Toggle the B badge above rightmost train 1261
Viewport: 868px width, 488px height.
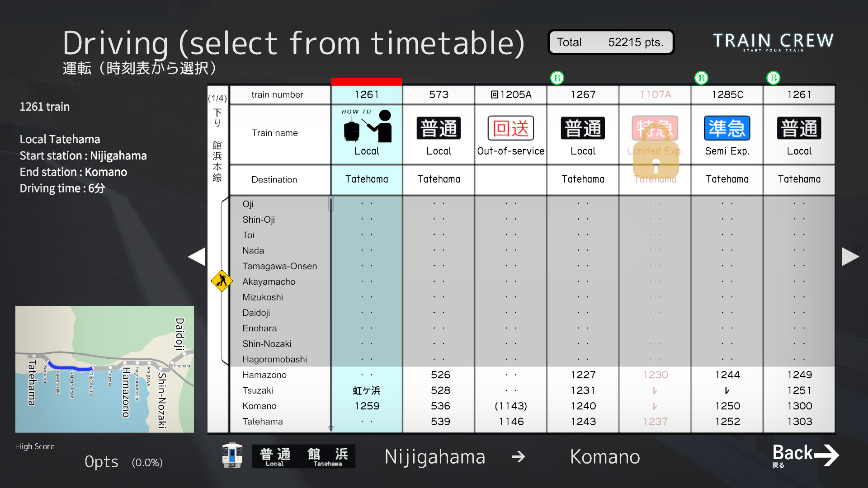773,77
